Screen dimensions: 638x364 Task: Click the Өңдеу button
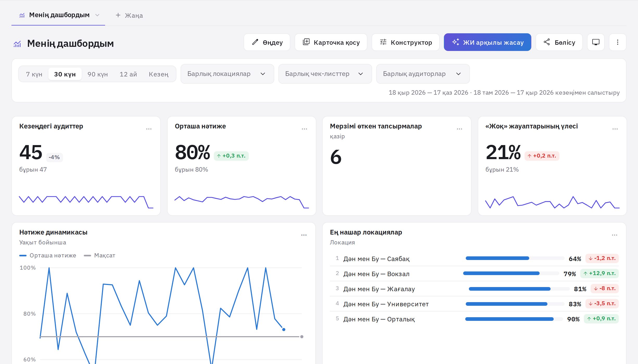pos(267,42)
